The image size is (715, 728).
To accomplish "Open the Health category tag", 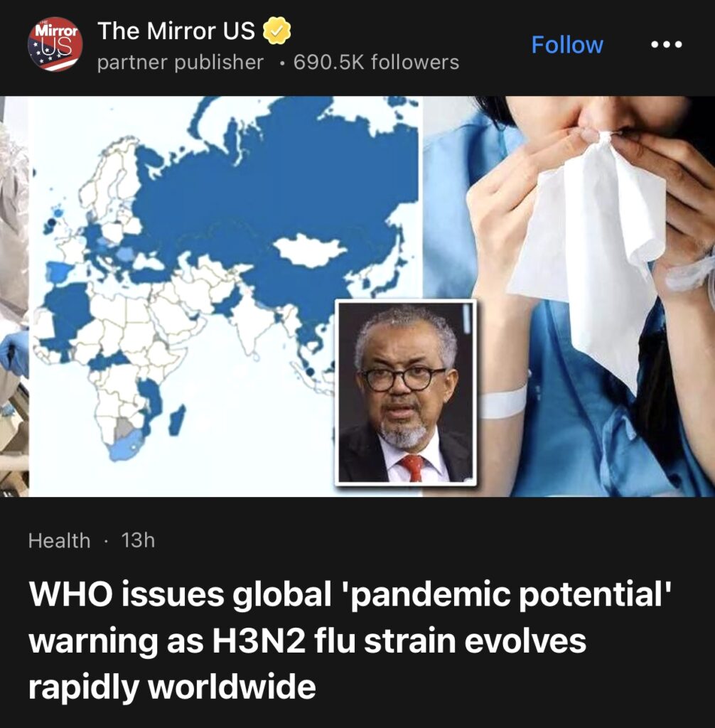I will click(x=59, y=540).
